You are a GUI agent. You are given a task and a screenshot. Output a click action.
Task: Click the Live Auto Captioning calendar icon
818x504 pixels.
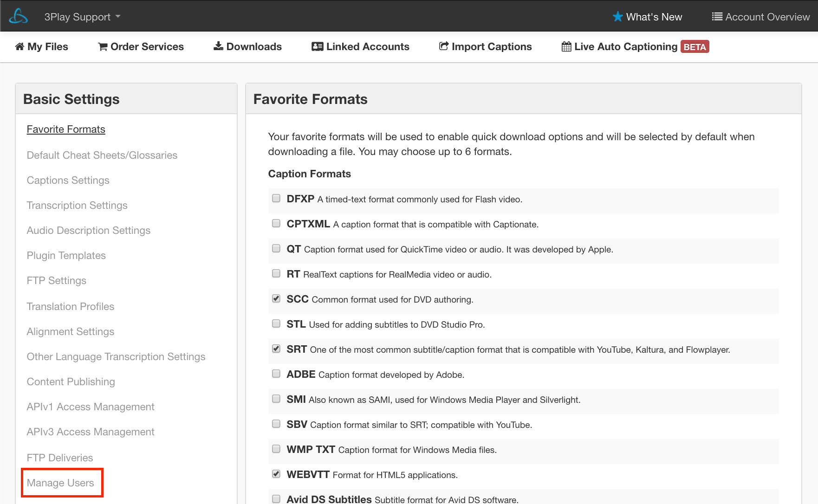pos(566,46)
